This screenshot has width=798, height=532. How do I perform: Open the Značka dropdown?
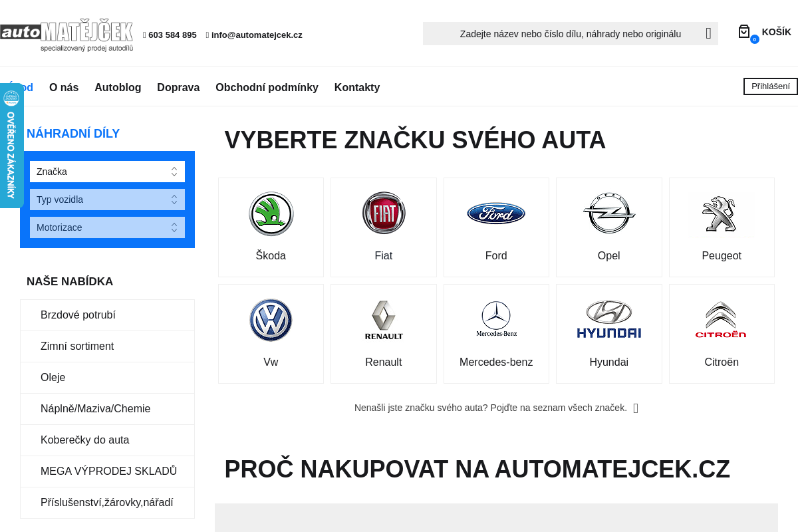point(107,171)
